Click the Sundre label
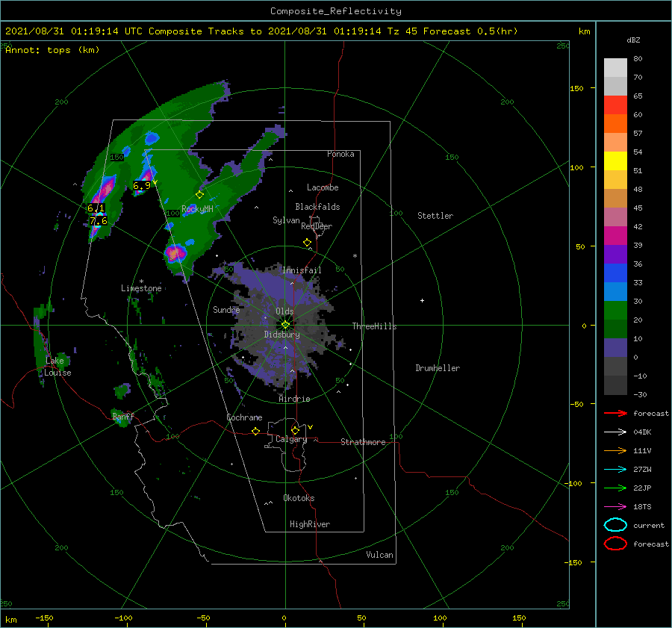 tap(226, 309)
